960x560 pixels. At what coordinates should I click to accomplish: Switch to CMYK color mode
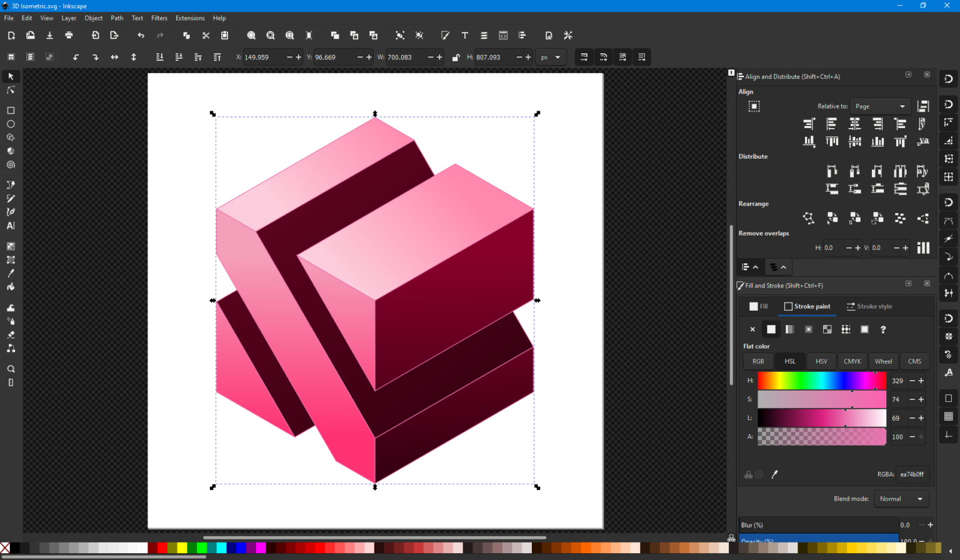click(852, 361)
